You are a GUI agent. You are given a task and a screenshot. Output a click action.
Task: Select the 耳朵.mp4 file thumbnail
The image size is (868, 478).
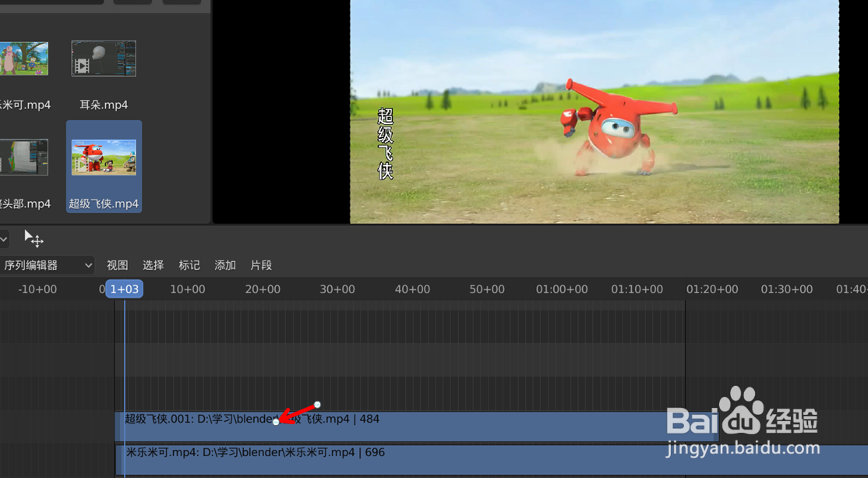click(104, 58)
